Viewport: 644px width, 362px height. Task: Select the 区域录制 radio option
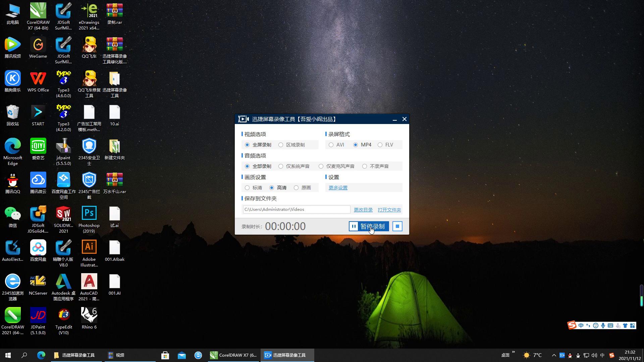[x=281, y=145]
